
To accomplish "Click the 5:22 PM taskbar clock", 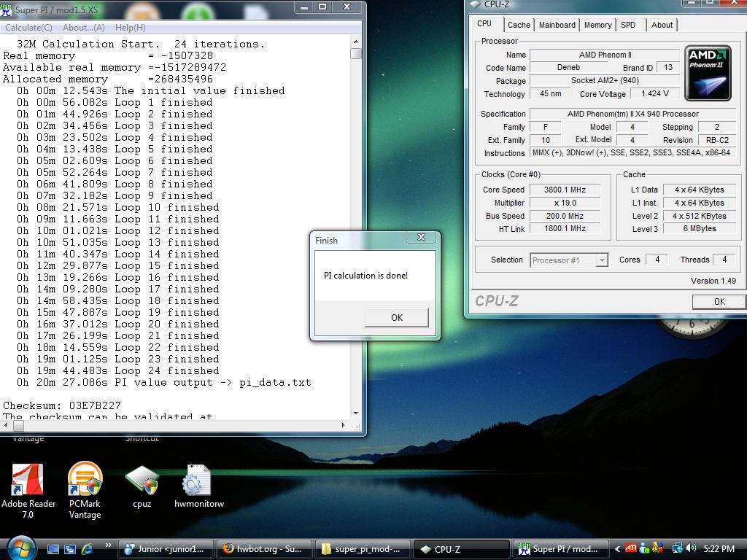I will (719, 549).
